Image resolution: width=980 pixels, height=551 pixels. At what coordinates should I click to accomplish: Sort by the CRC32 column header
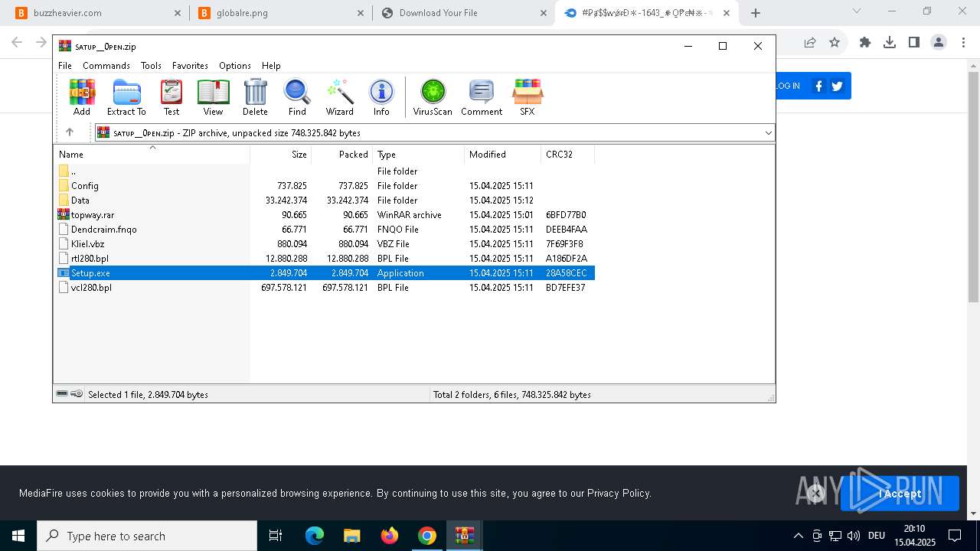tap(568, 155)
